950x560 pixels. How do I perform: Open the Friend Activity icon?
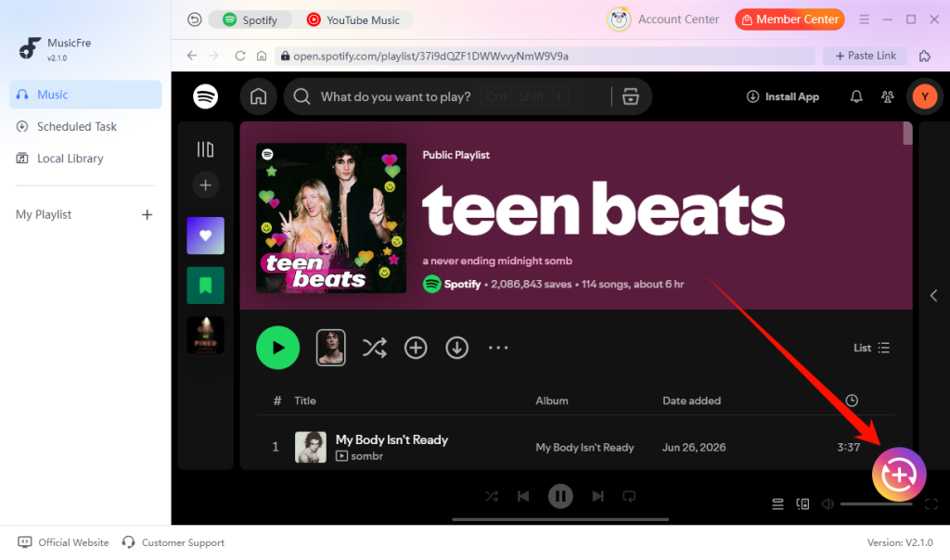(888, 96)
